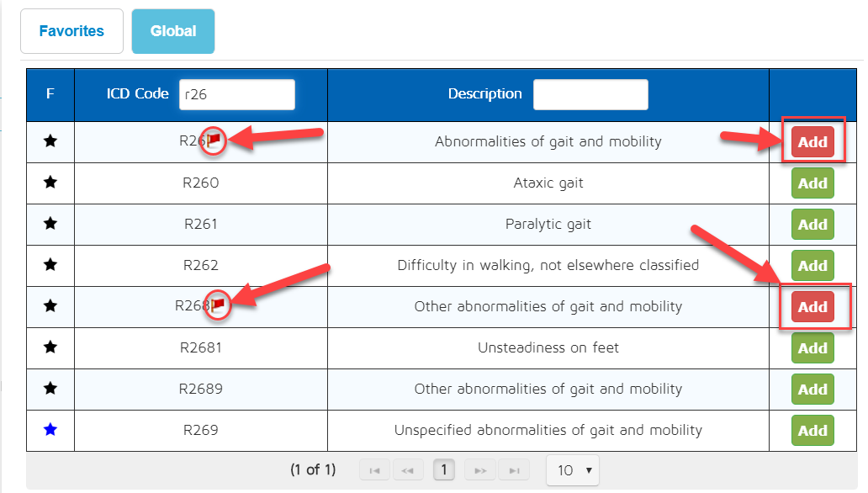Toggle favorite star for R262 row
868x493 pixels.
coord(50,265)
